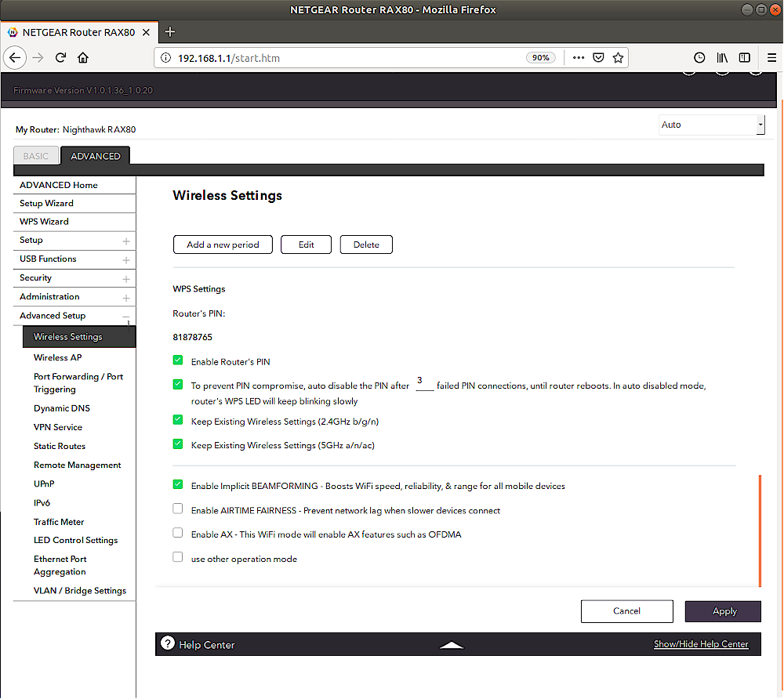784x699 pixels.
Task: Open IPv6 settings
Action: click(42, 503)
